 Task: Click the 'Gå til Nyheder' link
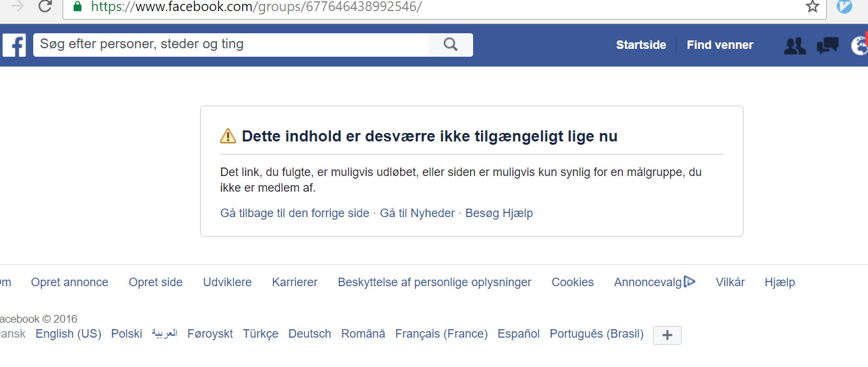(x=417, y=213)
